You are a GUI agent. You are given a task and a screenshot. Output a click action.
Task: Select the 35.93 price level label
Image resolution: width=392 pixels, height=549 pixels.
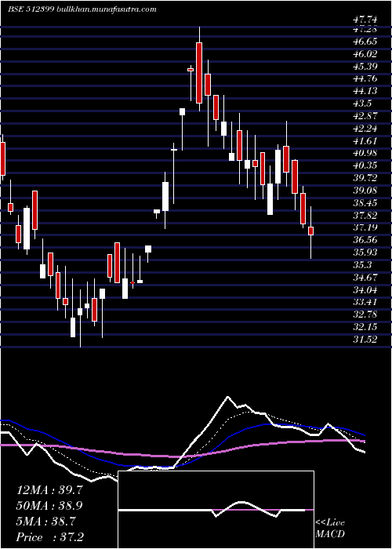[365, 253]
